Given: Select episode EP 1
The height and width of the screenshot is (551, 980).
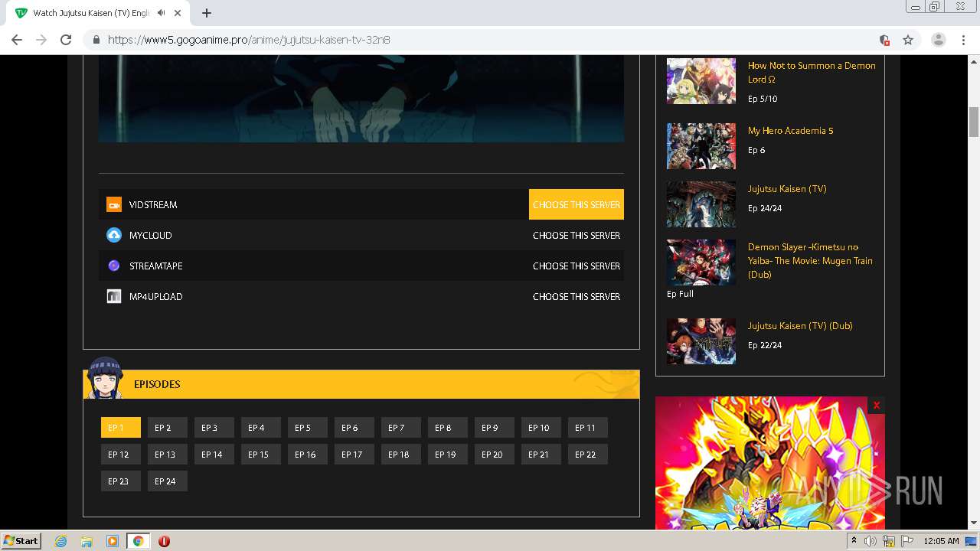Looking at the screenshot, I should pyautogui.click(x=121, y=428).
